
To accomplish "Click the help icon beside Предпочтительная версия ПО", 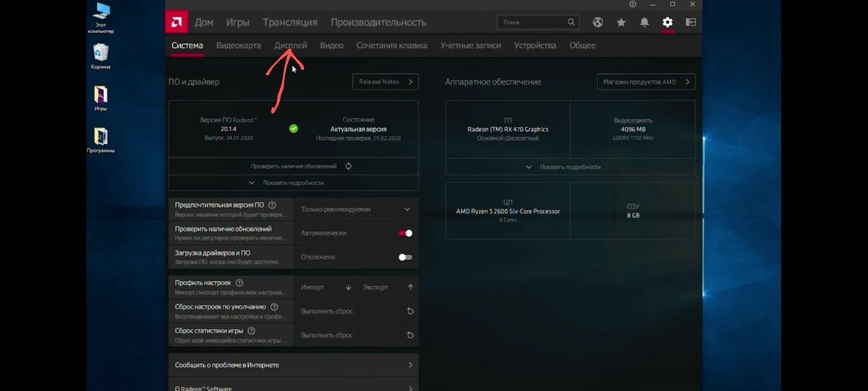I will (271, 204).
